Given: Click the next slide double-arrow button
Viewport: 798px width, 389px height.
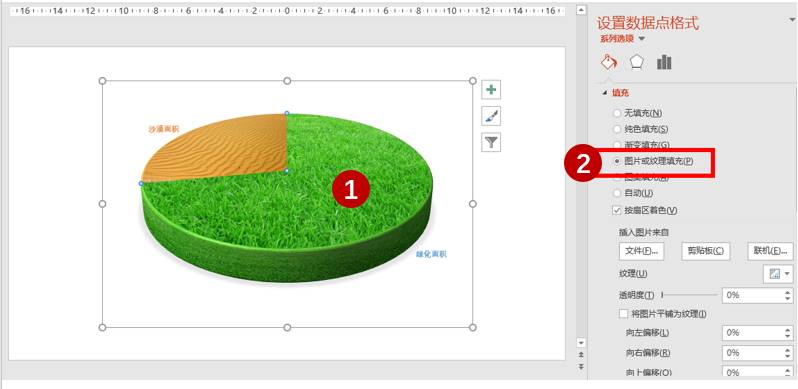Looking at the screenshot, I should pos(582,367).
